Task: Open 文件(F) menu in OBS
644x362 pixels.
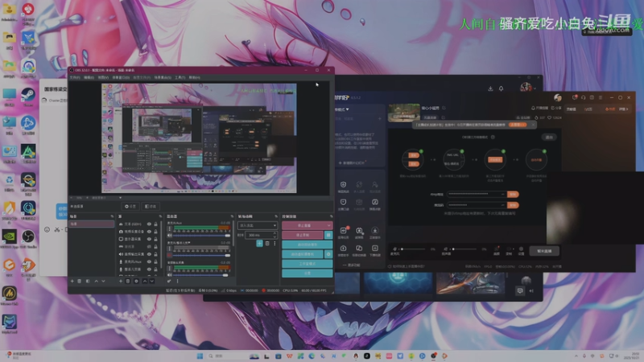Action: (75, 77)
